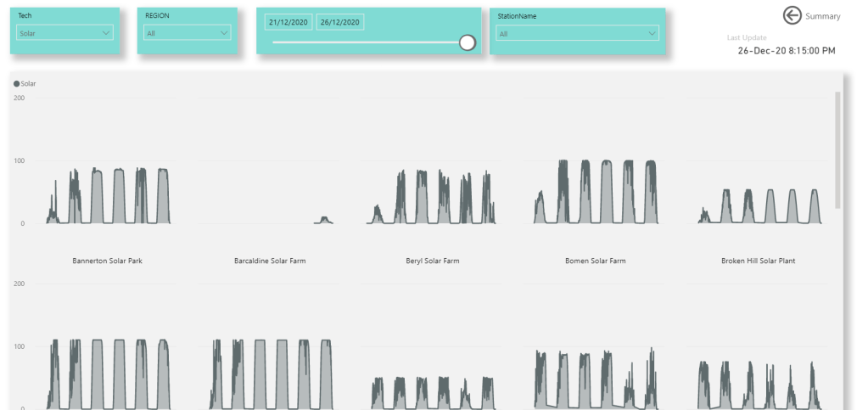Click the date range slider handle

[x=467, y=42]
